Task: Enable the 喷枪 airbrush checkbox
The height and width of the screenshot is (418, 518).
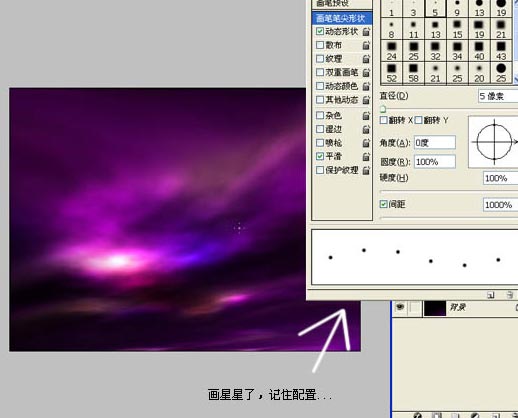Action: coord(320,143)
